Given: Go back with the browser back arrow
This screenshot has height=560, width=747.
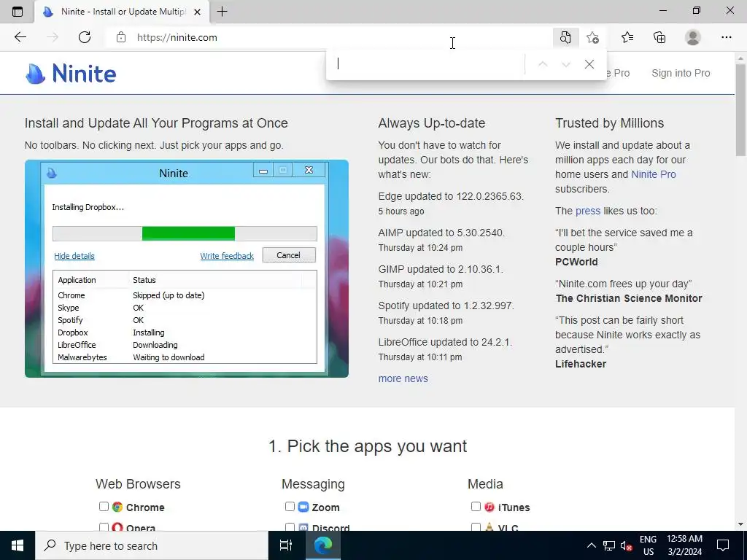Looking at the screenshot, I should click(20, 37).
